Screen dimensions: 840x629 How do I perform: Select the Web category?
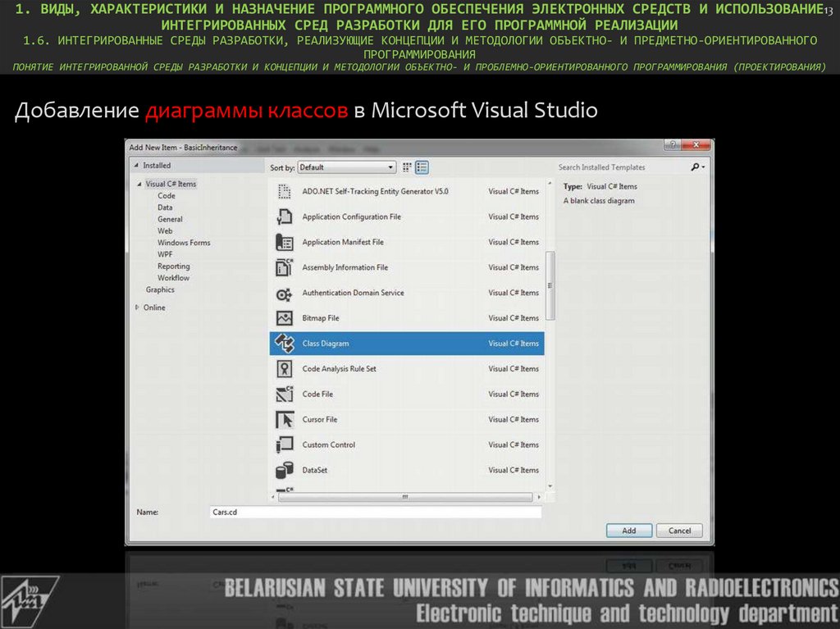[x=165, y=231]
